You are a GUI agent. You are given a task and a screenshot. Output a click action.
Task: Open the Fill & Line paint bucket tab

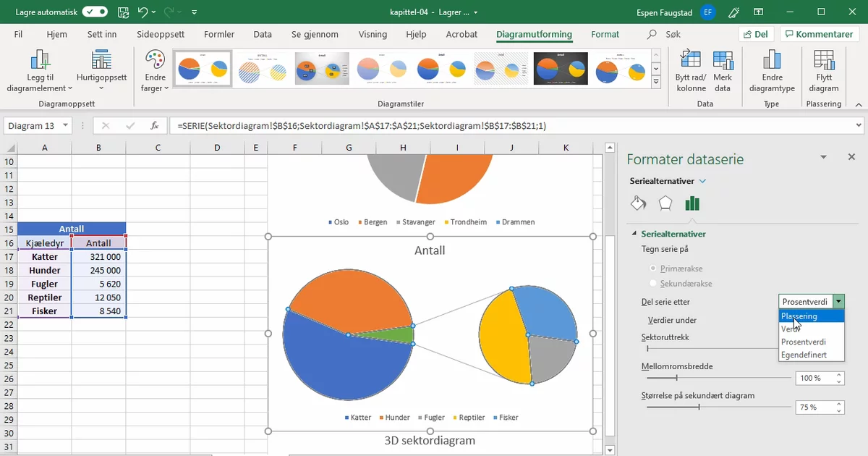[x=638, y=203]
